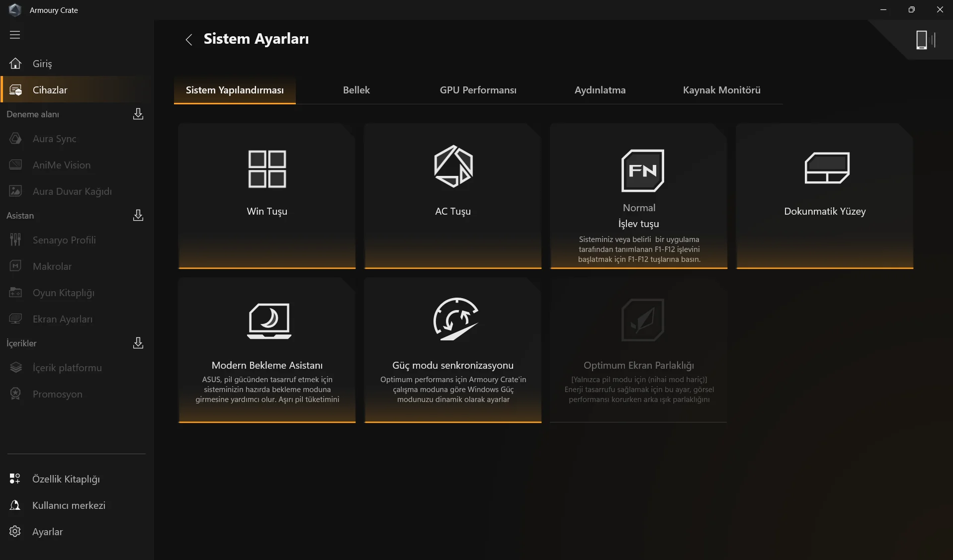Viewport: 953px width, 560px height.
Task: Switch to the Bellek tab
Action: click(x=356, y=90)
